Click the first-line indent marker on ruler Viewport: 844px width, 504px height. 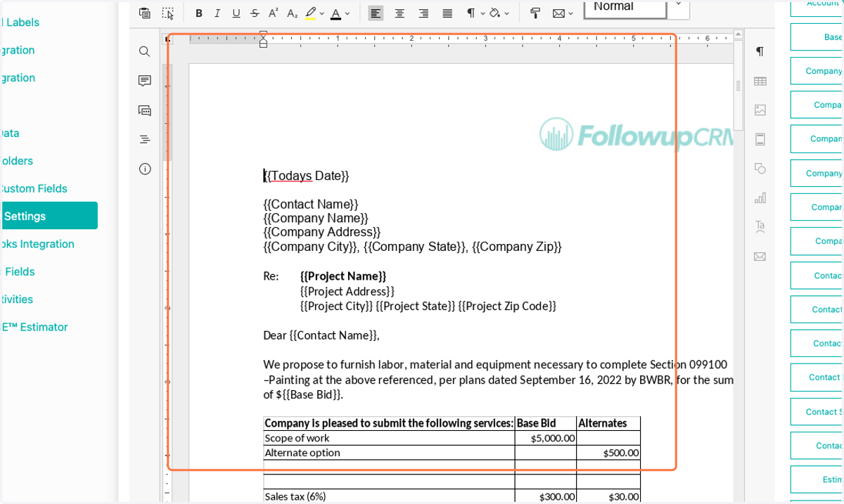point(264,34)
